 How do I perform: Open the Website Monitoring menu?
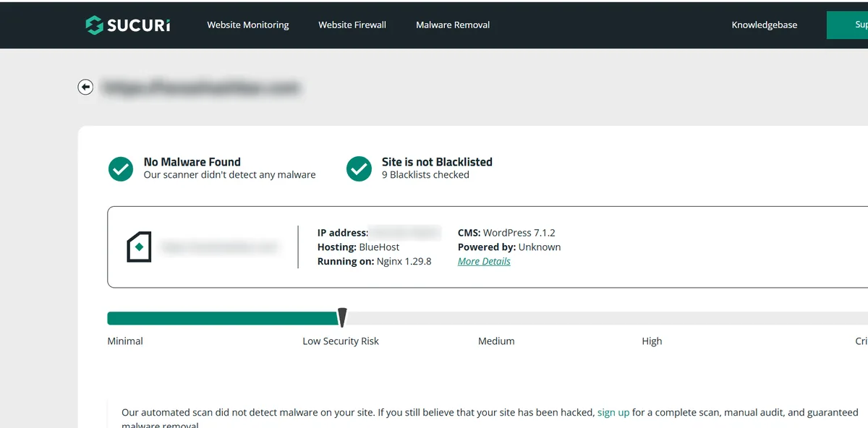[x=248, y=25]
